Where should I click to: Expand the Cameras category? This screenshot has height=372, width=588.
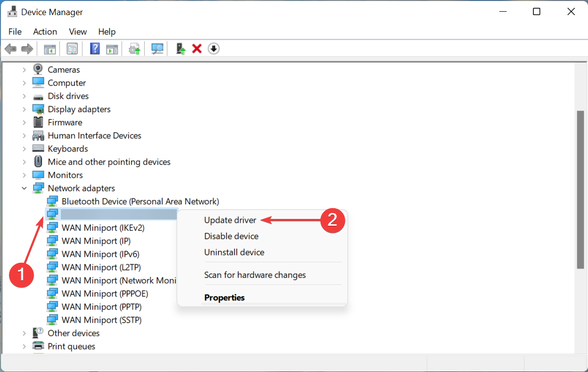(x=24, y=69)
